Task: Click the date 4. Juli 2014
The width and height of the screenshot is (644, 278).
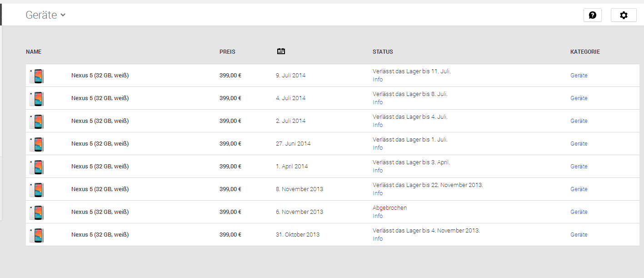Action: (x=291, y=98)
